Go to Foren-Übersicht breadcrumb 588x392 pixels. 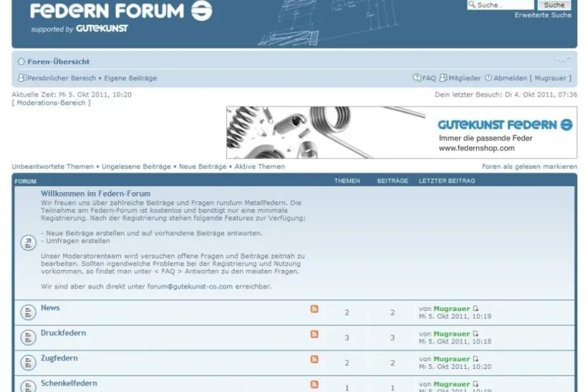coord(59,62)
